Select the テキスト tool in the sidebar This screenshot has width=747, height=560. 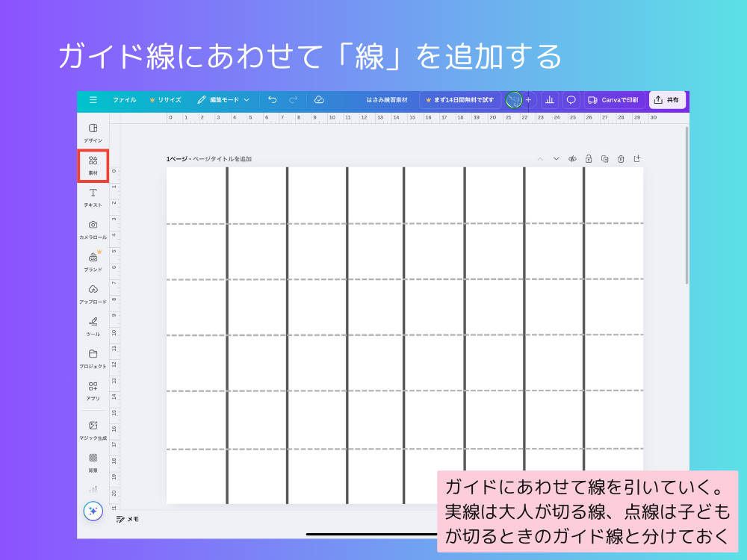(92, 197)
